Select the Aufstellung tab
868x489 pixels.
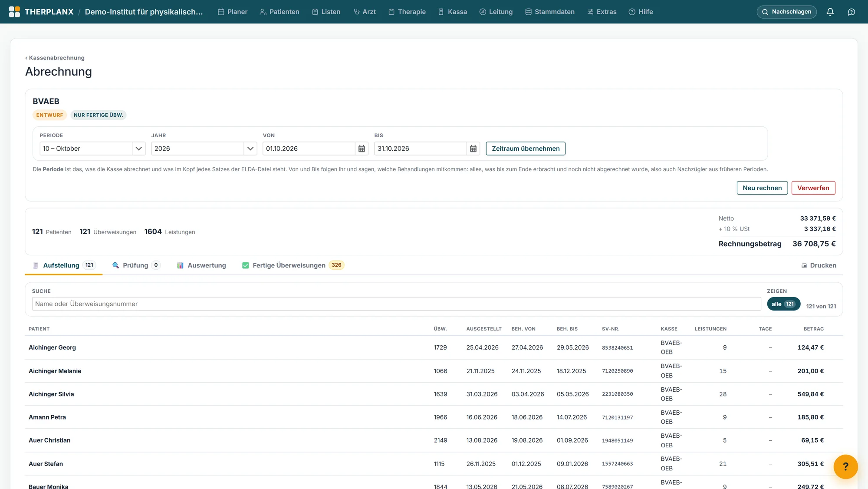click(64, 265)
